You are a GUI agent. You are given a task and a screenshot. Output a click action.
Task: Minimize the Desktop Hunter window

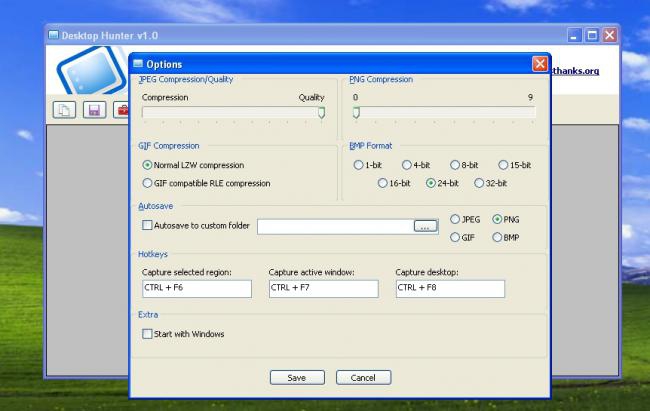(x=574, y=36)
